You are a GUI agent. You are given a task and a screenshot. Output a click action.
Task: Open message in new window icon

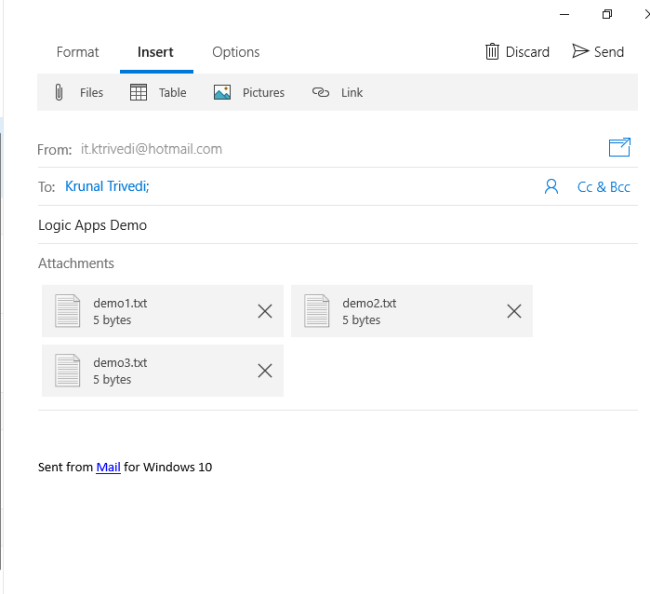620,148
